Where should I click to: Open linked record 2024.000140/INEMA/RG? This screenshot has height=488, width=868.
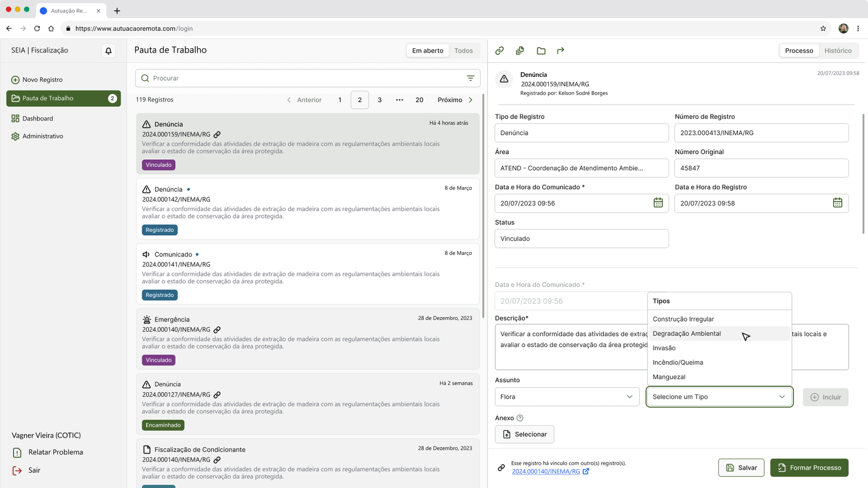pyautogui.click(x=546, y=472)
